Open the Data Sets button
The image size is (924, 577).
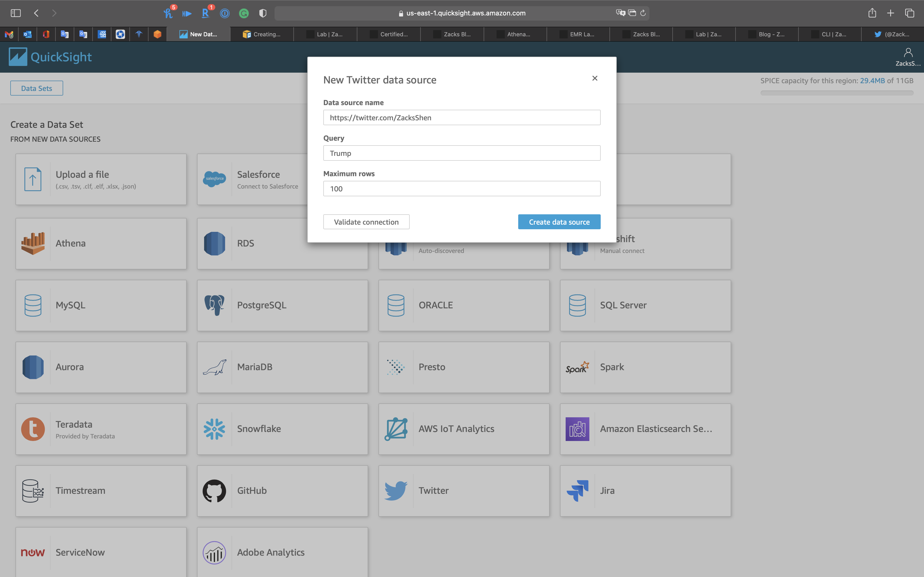point(37,88)
